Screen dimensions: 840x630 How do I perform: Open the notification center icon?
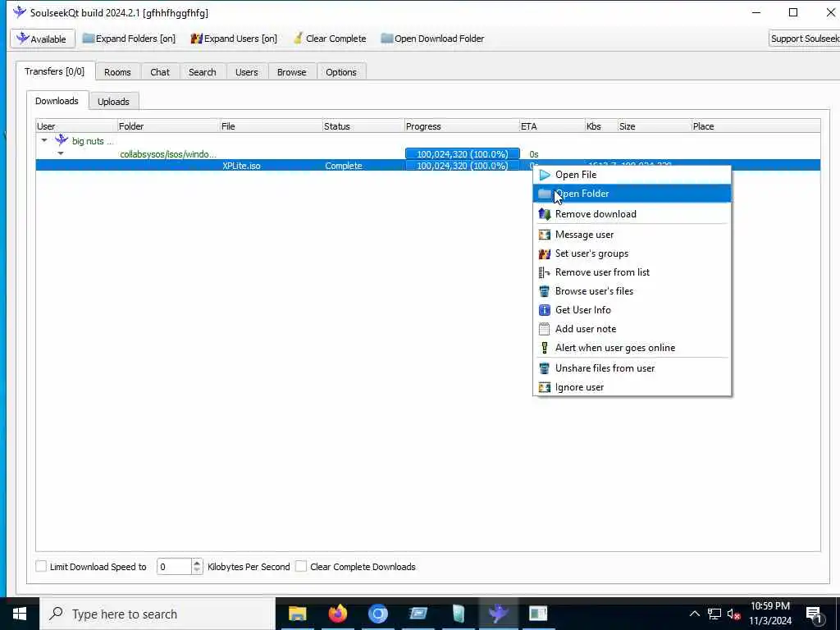[x=813, y=614]
